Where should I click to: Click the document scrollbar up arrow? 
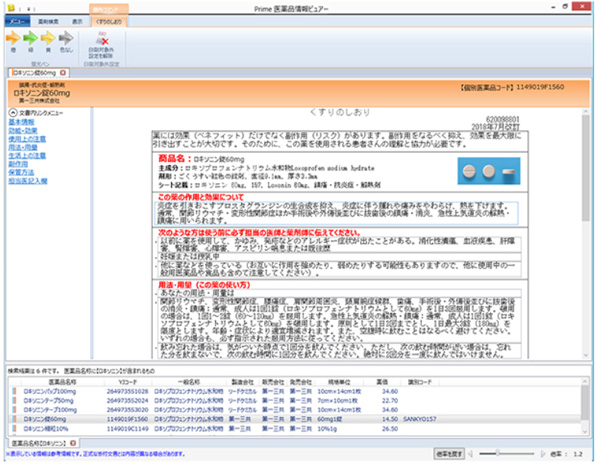click(585, 111)
